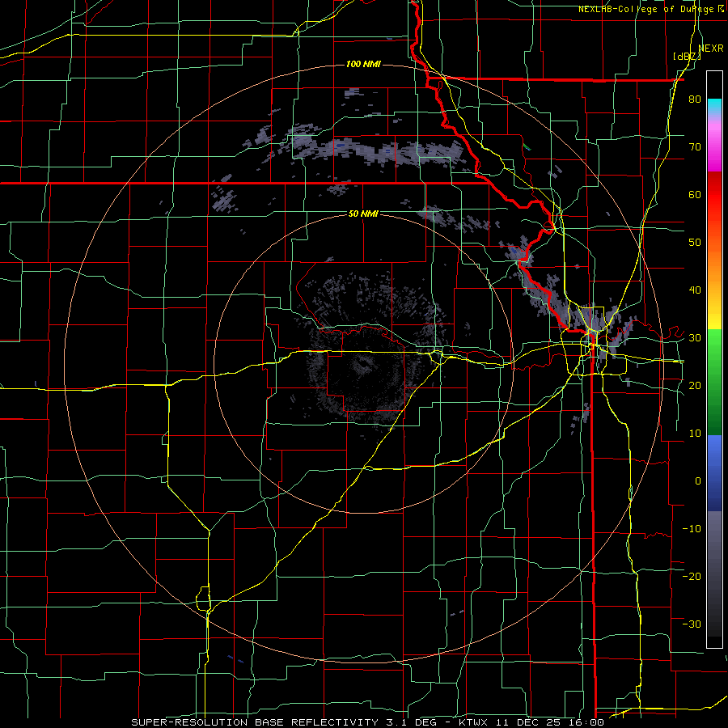Click "SUPER-RESOLUTION BASE REFLECTIVITY" caption text
728x728 pixels.
pos(255,722)
